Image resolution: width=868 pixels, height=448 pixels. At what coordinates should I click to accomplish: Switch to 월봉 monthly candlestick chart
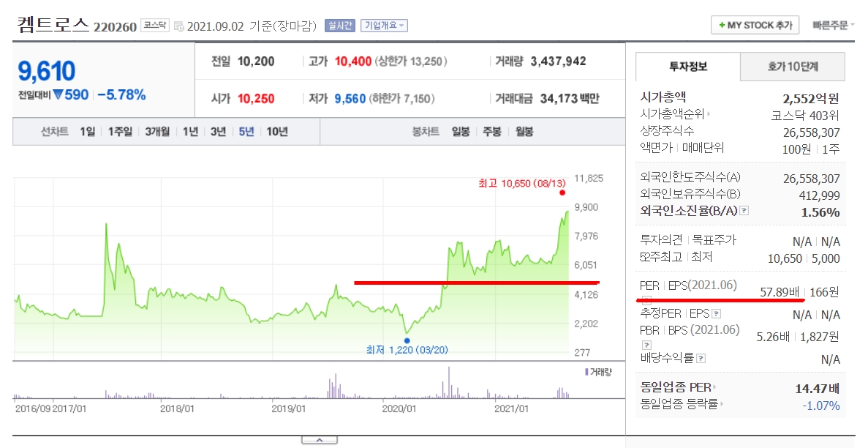tap(524, 132)
